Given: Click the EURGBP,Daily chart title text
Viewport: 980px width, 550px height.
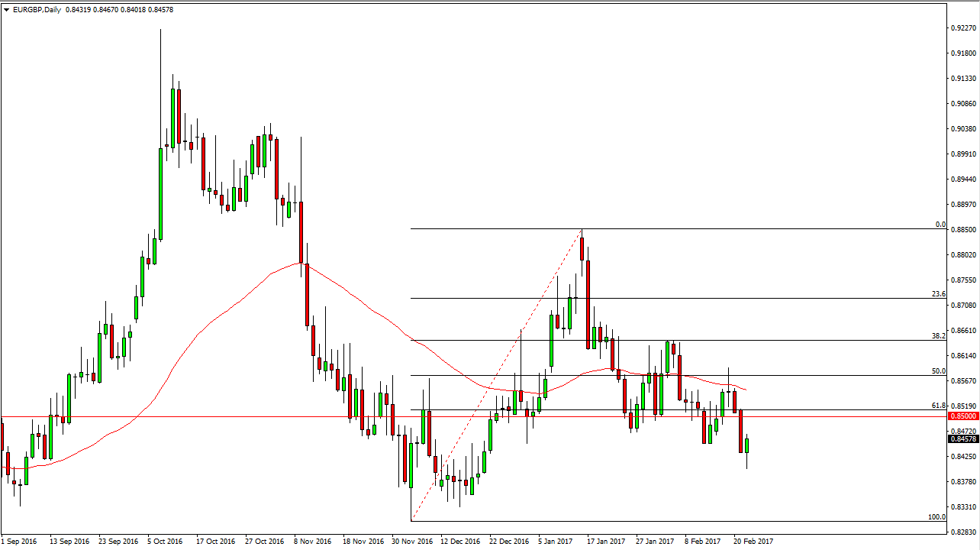Looking at the screenshot, I should [x=38, y=9].
